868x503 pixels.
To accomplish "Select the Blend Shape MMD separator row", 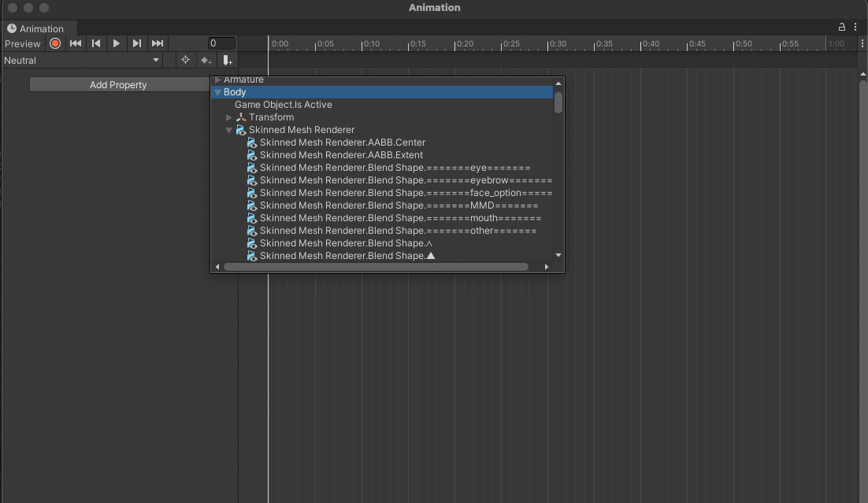I will [x=399, y=205].
